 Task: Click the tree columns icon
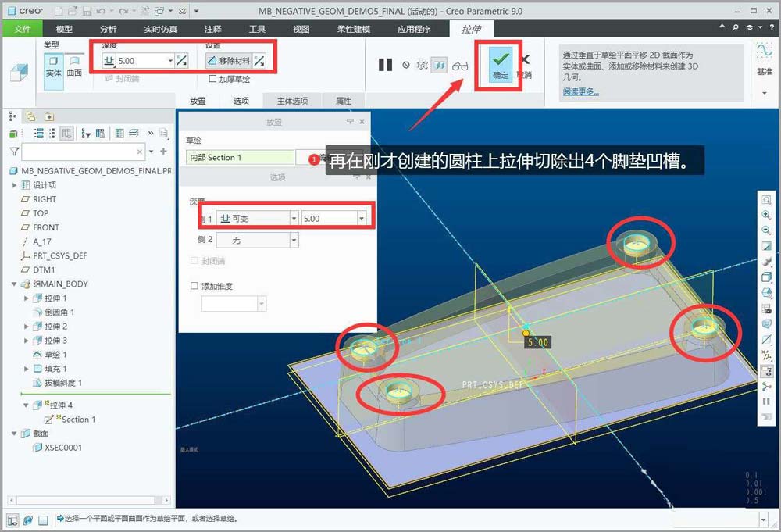[x=101, y=133]
